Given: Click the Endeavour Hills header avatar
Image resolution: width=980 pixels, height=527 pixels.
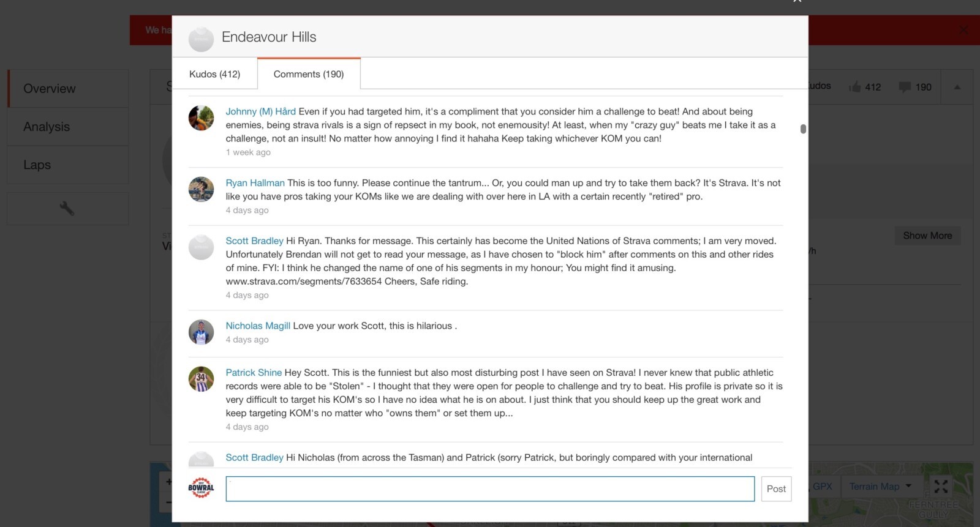Looking at the screenshot, I should coord(201,39).
